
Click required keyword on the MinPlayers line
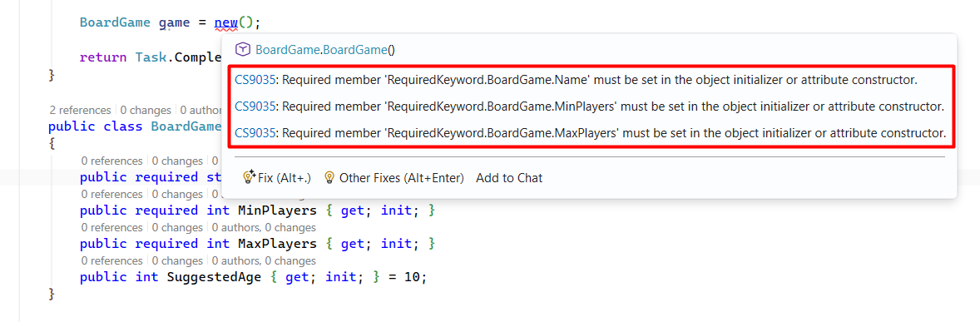(166, 211)
